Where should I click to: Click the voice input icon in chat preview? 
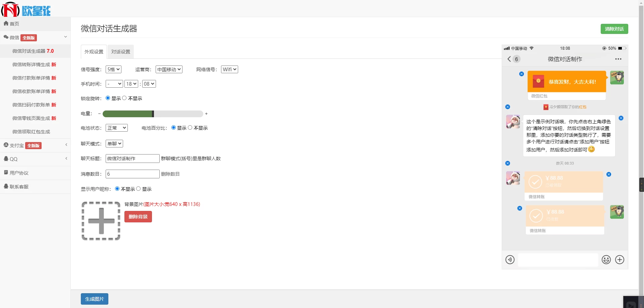(510, 260)
